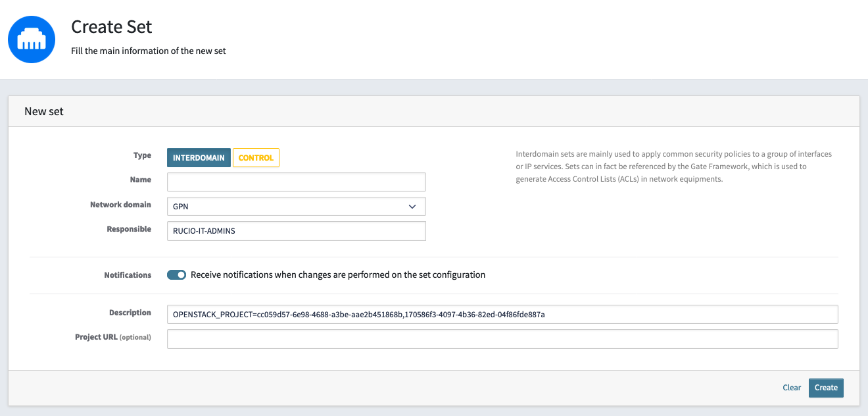The image size is (868, 416).
Task: Click the blue network port icon
Action: click(32, 39)
